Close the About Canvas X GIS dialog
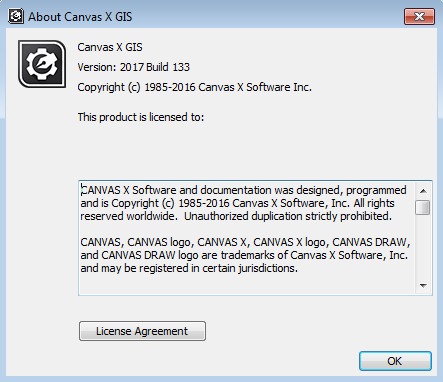The image size is (443, 382). pyautogui.click(x=419, y=16)
